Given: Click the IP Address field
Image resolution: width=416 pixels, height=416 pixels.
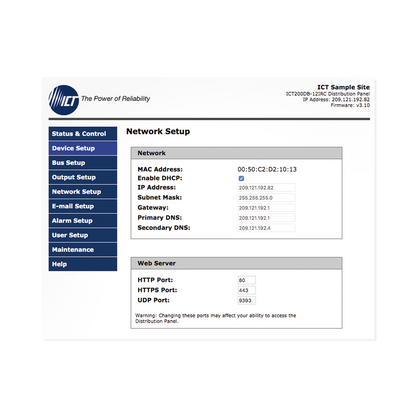Looking at the screenshot, I should [266, 188].
